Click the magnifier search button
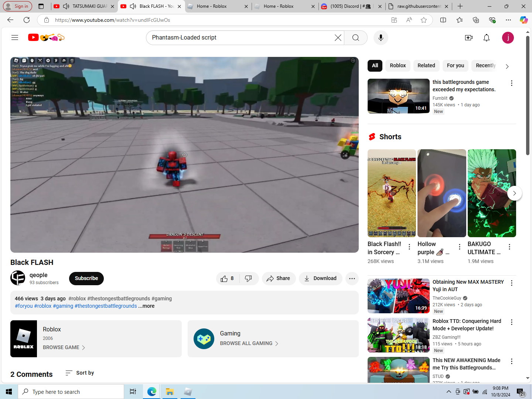The image size is (532, 399). 355,38
